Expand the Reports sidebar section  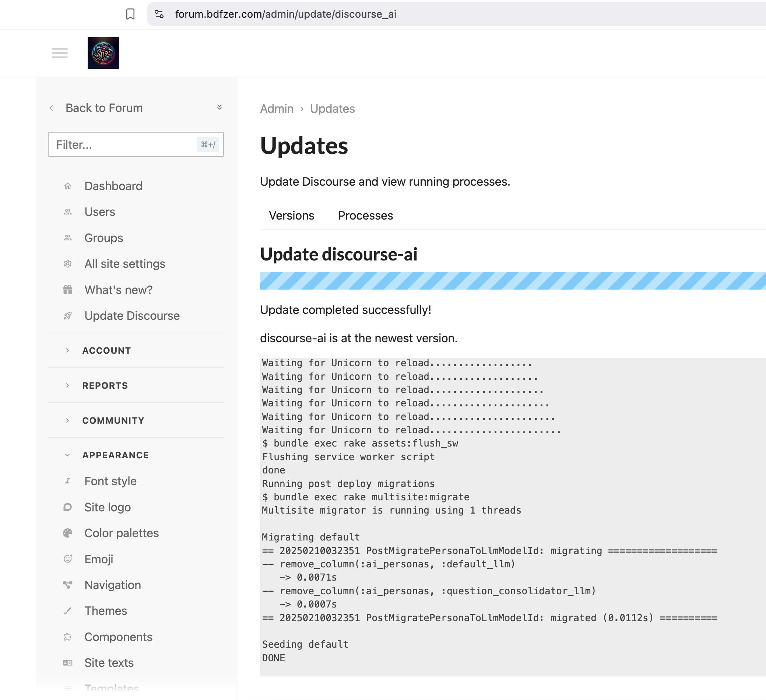(105, 385)
